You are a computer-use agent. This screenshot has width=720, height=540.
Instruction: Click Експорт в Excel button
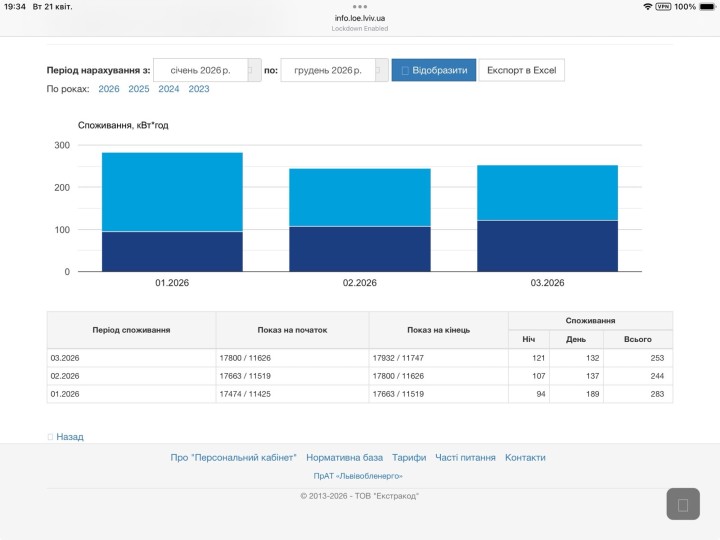522,70
